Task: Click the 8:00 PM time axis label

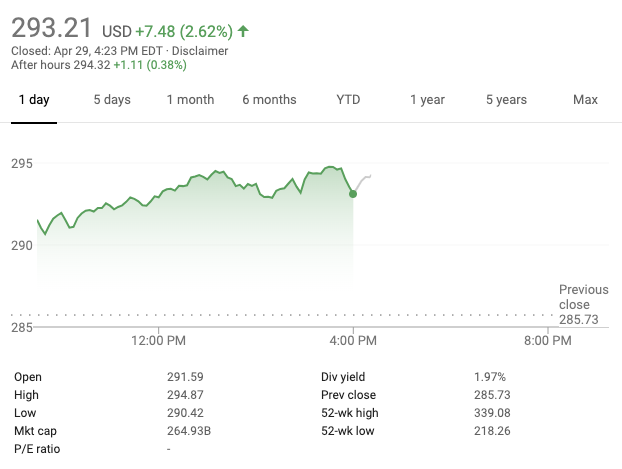Action: 548,341
